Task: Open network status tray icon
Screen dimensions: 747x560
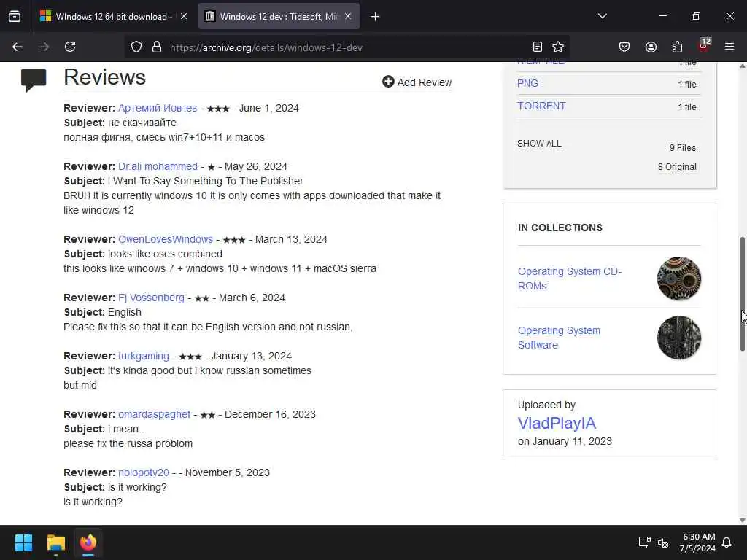Action: click(x=644, y=542)
